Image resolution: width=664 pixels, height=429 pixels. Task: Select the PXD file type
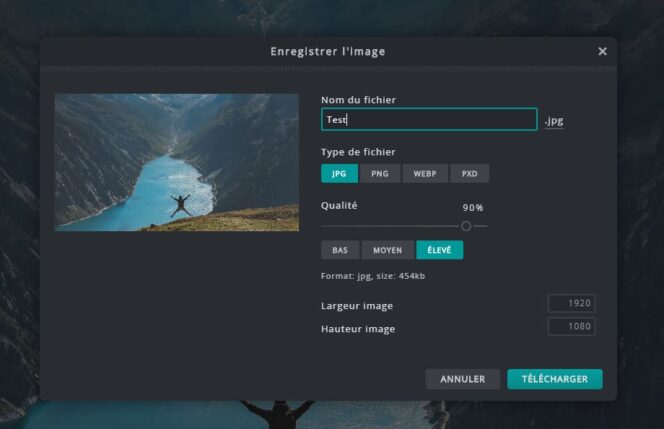tap(470, 174)
